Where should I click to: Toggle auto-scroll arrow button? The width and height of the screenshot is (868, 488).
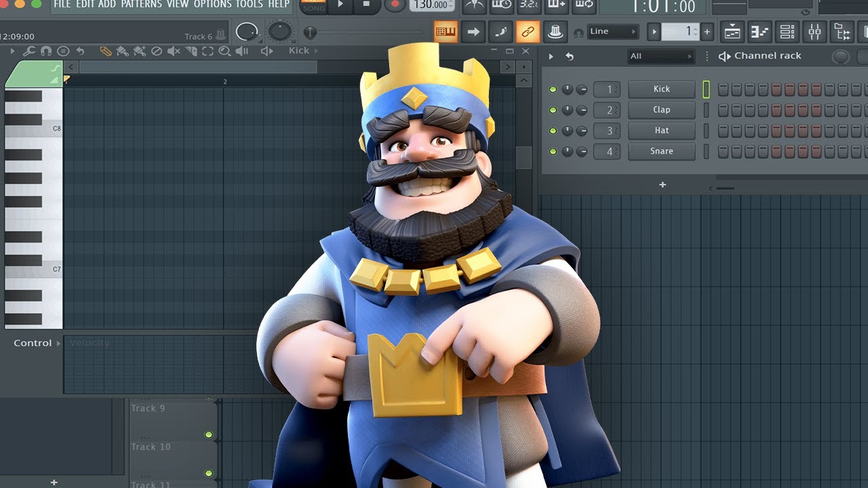click(x=473, y=31)
